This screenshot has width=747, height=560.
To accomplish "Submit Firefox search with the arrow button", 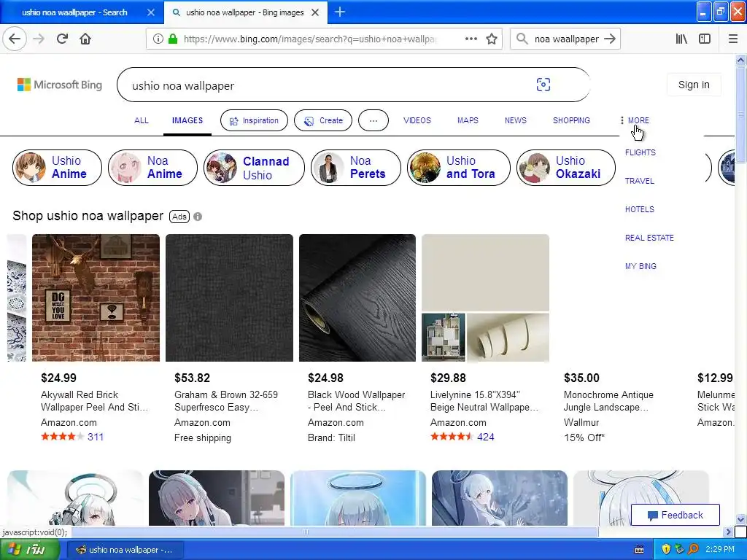I will pyautogui.click(x=610, y=39).
